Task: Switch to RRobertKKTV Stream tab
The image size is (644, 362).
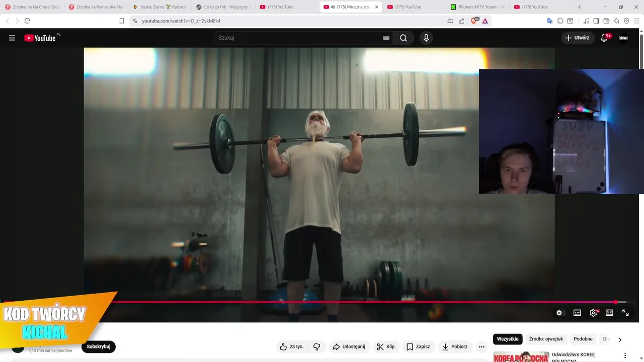Action: pos(477,7)
